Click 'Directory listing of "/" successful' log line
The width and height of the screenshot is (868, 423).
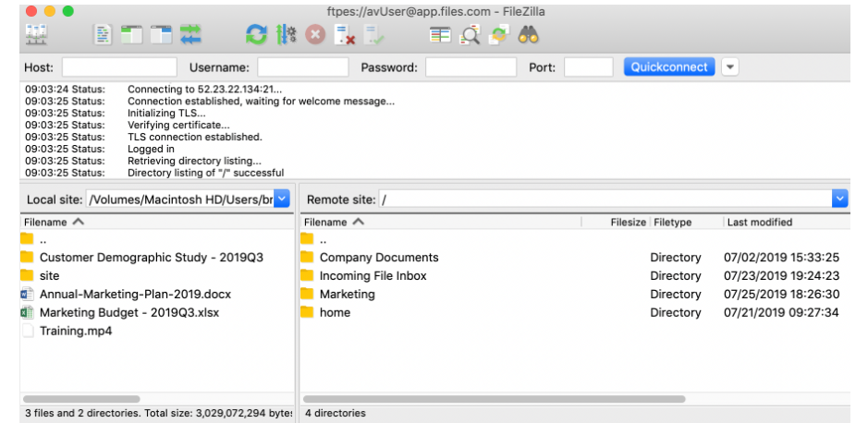(205, 173)
